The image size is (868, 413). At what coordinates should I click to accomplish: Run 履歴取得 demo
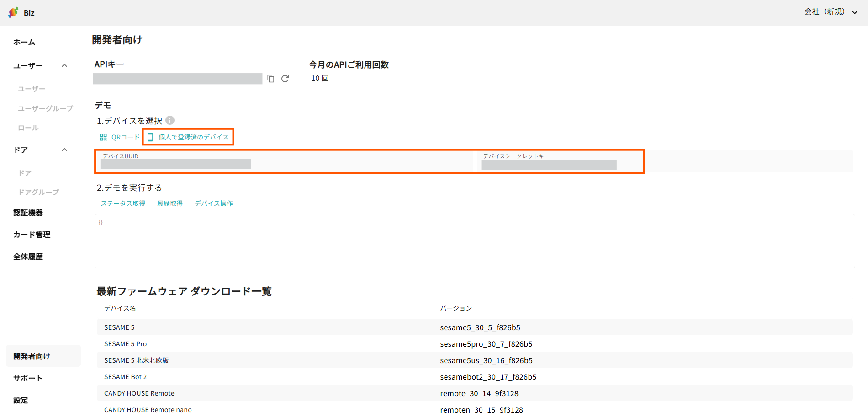[170, 204]
